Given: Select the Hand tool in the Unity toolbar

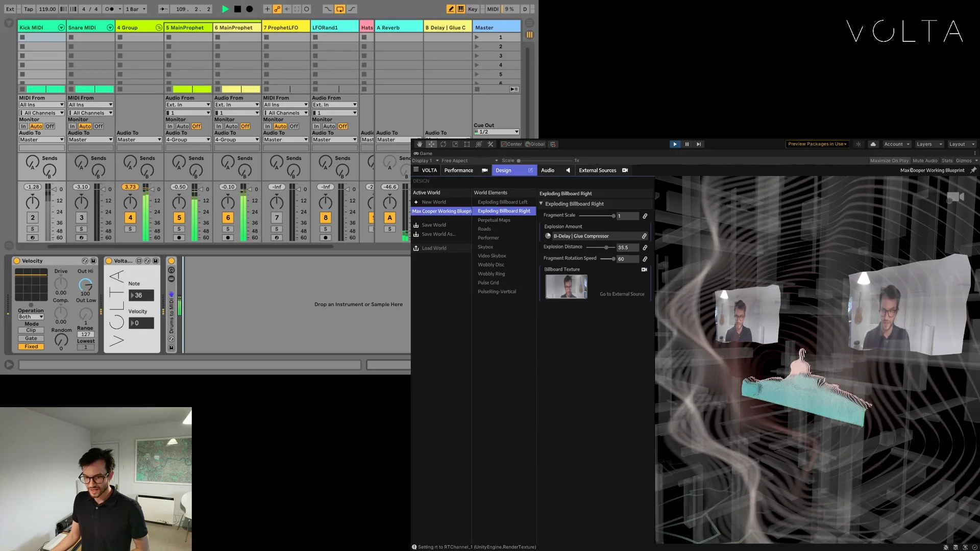Looking at the screenshot, I should [420, 144].
